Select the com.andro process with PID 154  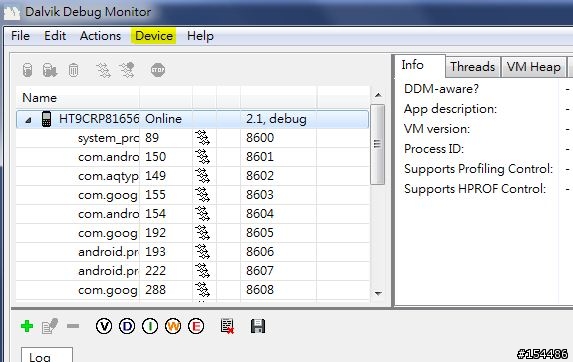tap(193, 214)
